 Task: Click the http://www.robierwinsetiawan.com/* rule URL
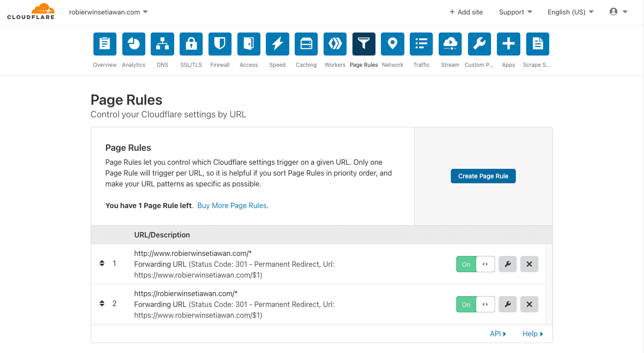point(193,253)
